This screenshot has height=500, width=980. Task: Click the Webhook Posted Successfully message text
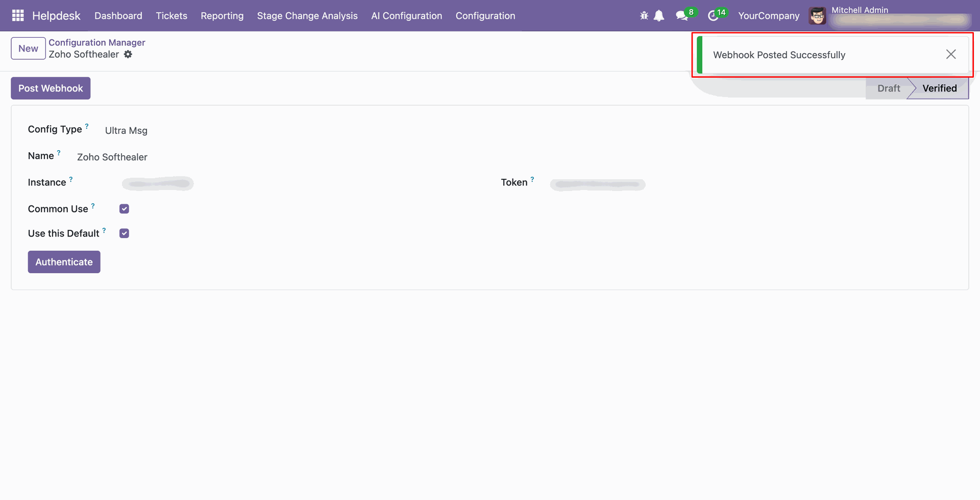(779, 55)
